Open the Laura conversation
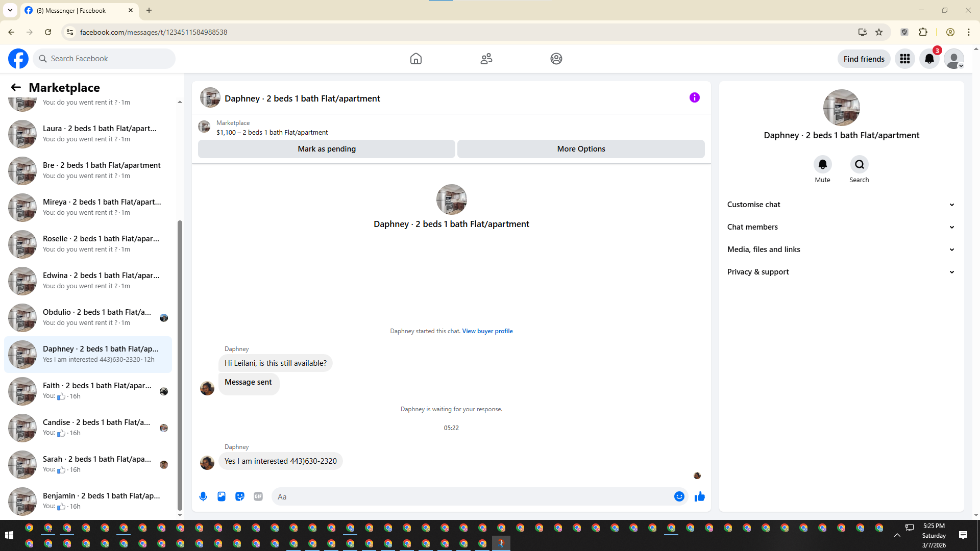Image resolution: width=980 pixels, height=551 pixels. 88,134
